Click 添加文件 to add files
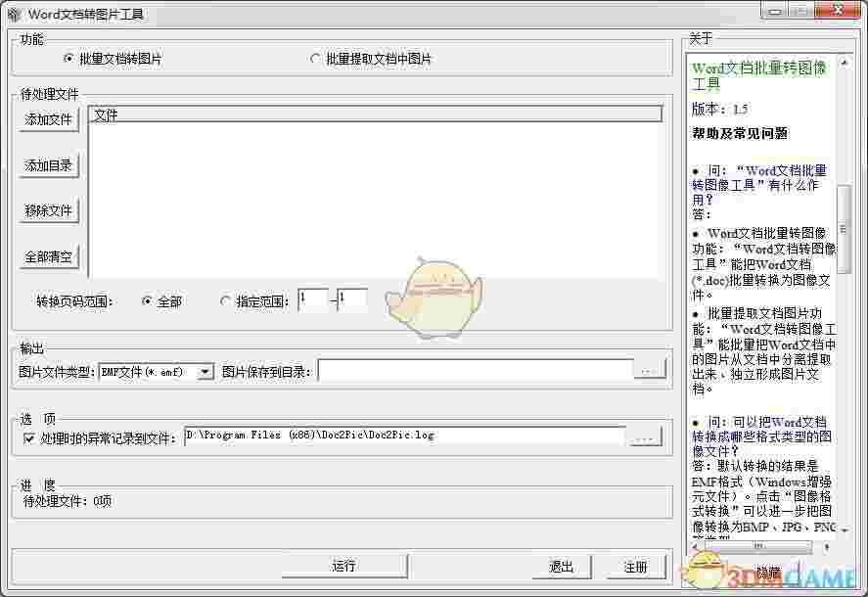This screenshot has height=597, width=868. 48,119
